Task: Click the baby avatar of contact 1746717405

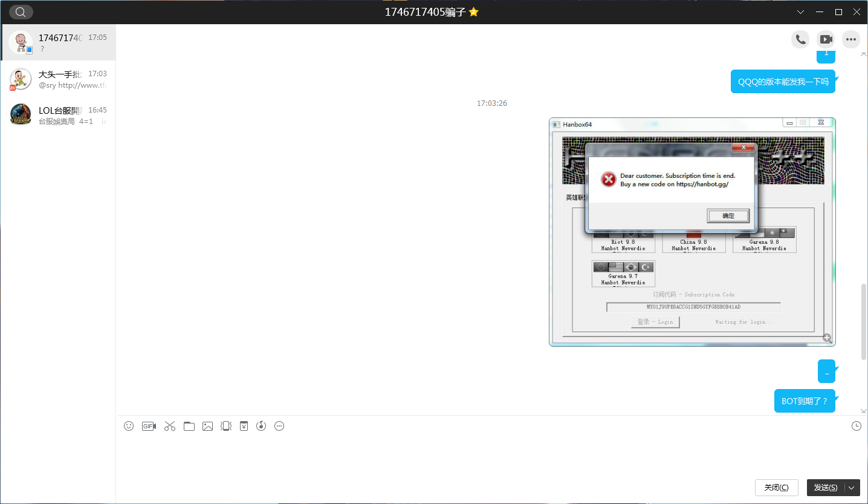Action: coord(21,42)
